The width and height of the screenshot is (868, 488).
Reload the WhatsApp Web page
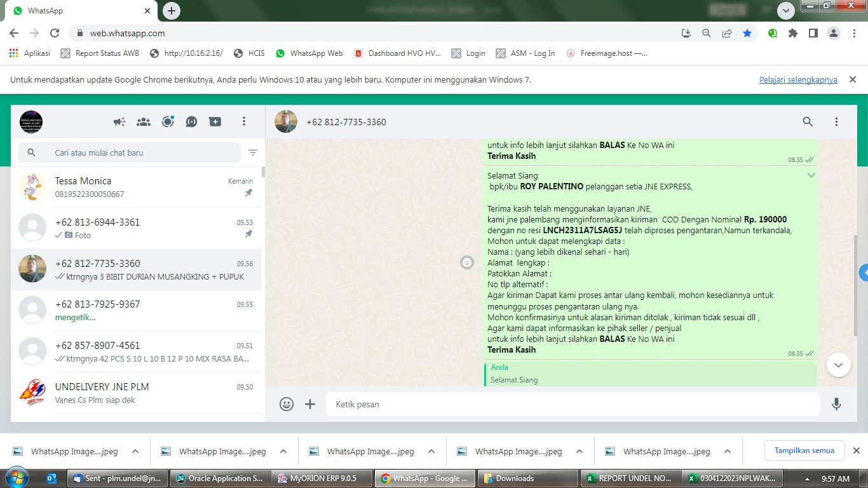(x=55, y=33)
